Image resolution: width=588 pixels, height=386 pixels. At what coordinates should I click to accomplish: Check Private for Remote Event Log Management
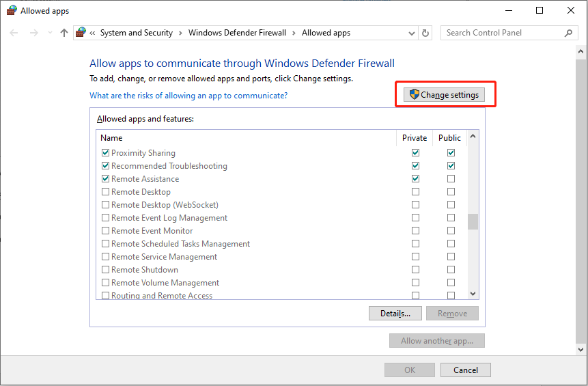click(415, 217)
